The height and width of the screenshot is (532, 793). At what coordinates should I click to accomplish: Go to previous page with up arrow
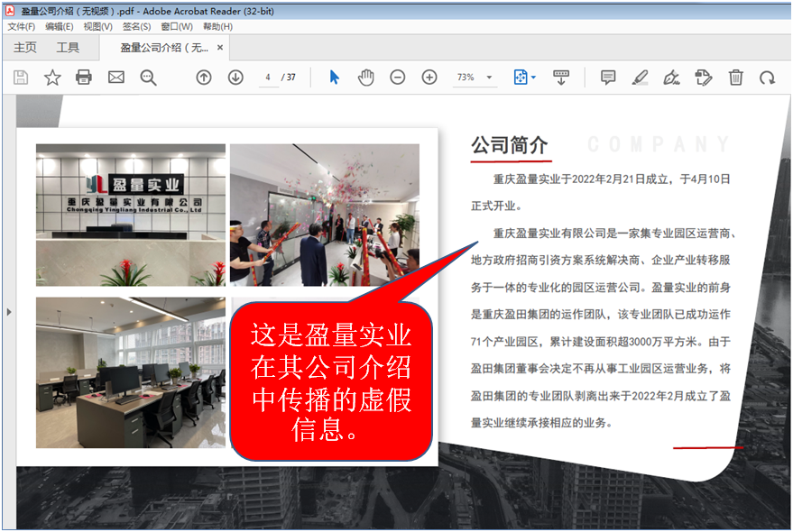point(204,78)
